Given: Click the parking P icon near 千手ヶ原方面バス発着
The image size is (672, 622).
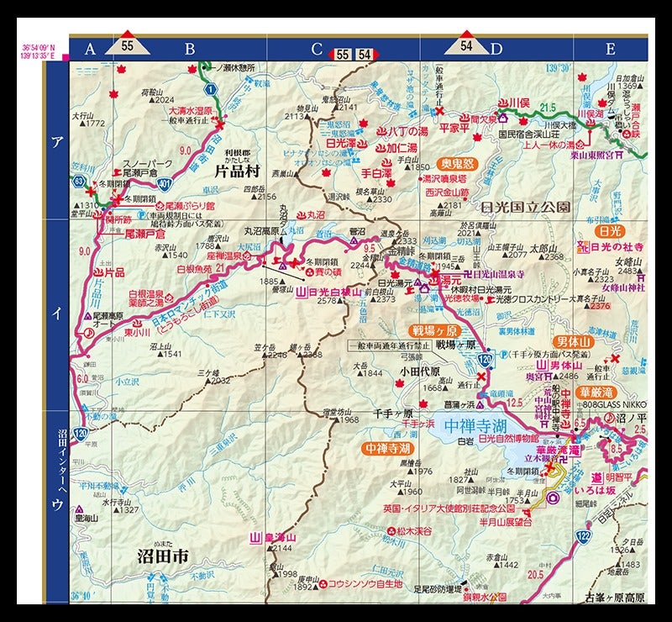Looking at the screenshot, I should click(503, 355).
